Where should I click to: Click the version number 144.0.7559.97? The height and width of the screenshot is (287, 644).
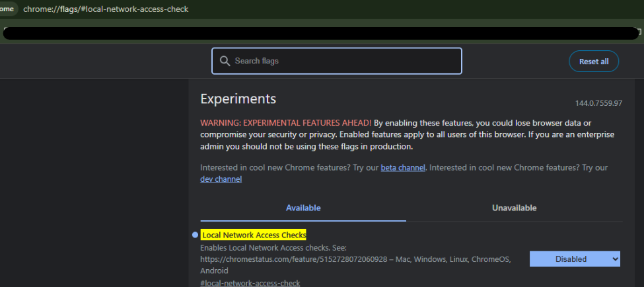click(598, 104)
